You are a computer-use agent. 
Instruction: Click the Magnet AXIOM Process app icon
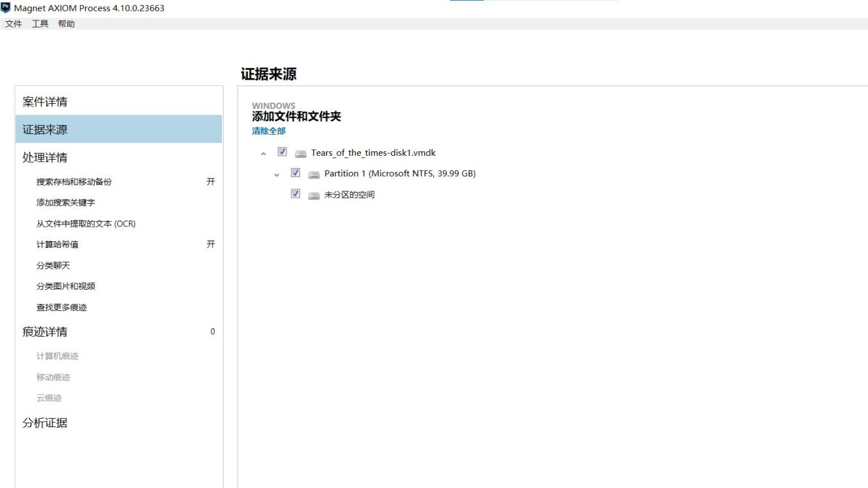(x=6, y=8)
